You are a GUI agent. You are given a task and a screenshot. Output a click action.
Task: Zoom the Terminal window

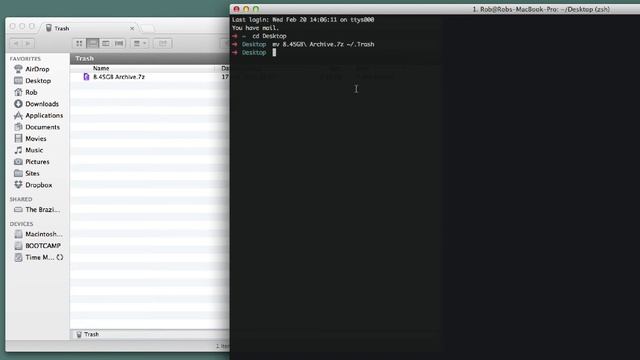pyautogui.click(x=256, y=9)
